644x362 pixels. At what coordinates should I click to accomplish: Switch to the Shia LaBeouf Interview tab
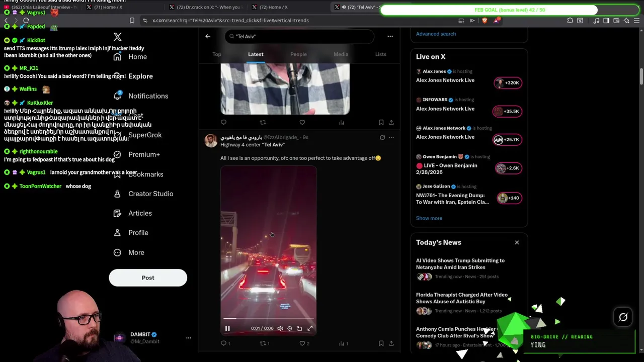point(40,7)
